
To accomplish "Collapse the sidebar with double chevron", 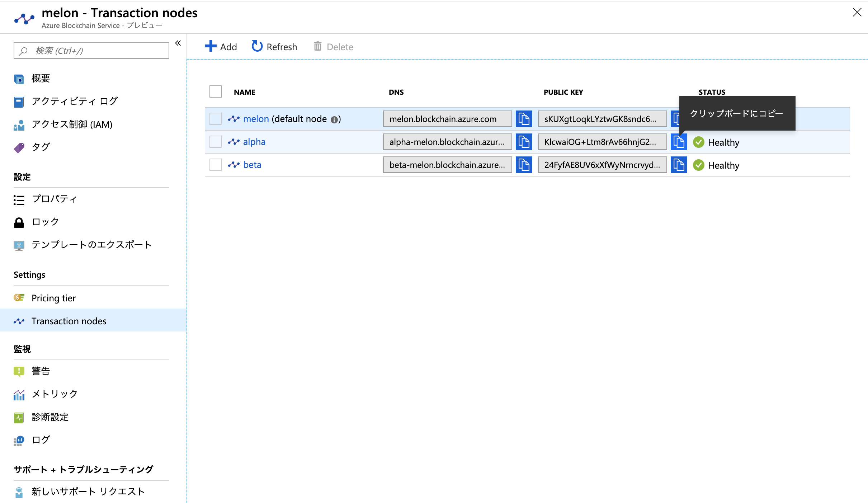I will (178, 43).
